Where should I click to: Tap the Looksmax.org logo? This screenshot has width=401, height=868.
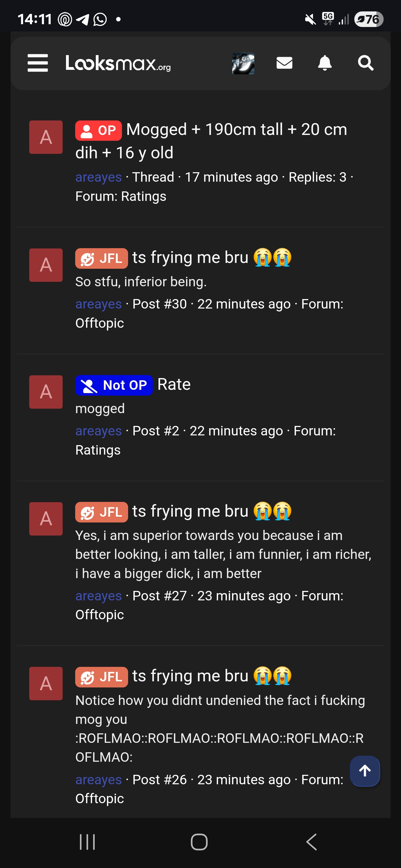click(x=118, y=63)
